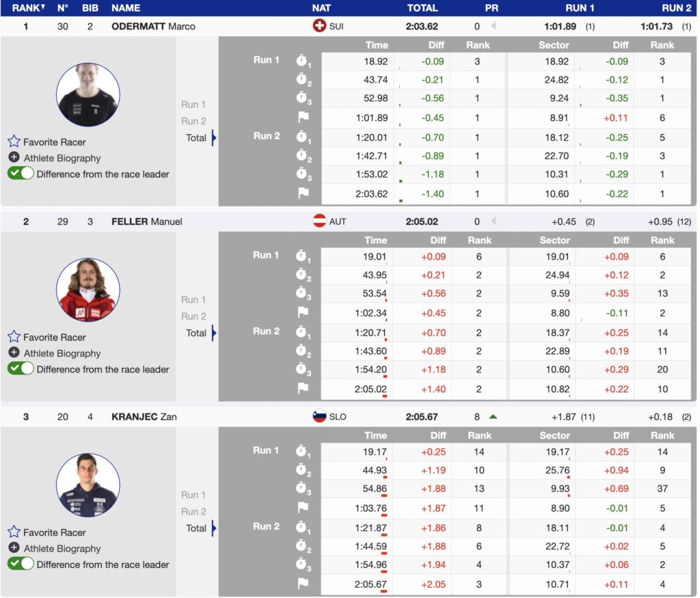Click the Slovenia flag icon next to SLO
The width and height of the screenshot is (700, 598).
click(x=319, y=417)
